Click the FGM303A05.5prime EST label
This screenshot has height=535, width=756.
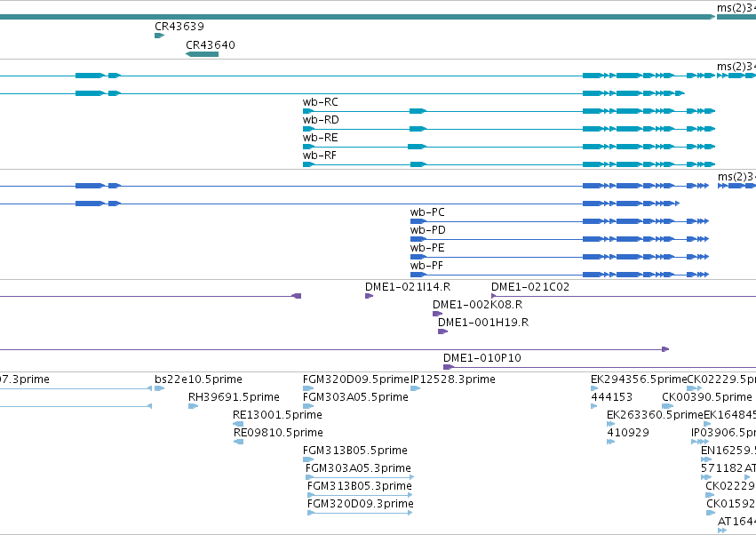pyautogui.click(x=356, y=397)
